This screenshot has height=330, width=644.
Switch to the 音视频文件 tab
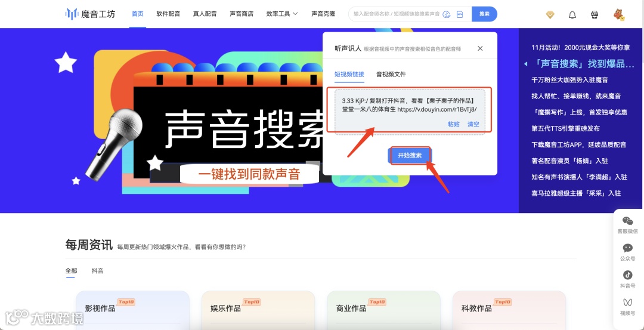coord(391,75)
